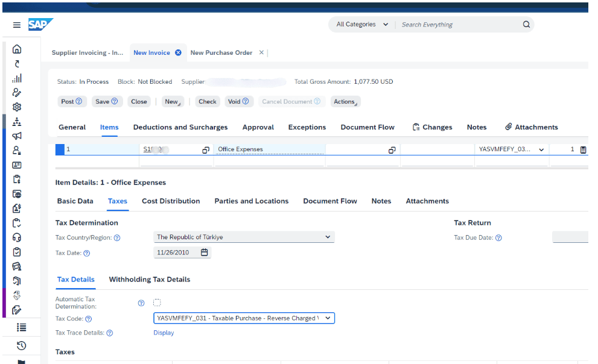Open the General tab
598x364 pixels.
pos(72,127)
